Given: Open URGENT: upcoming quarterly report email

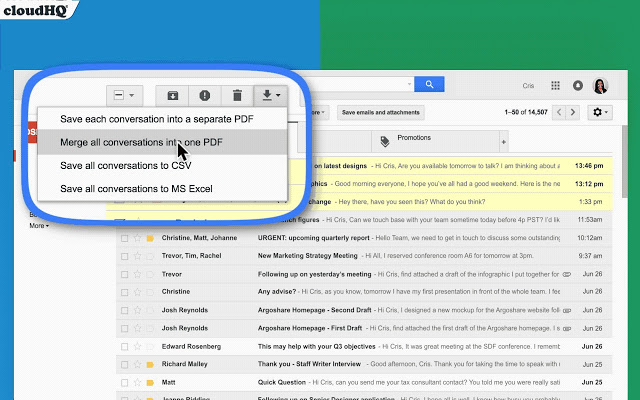Looking at the screenshot, I should point(364,238).
